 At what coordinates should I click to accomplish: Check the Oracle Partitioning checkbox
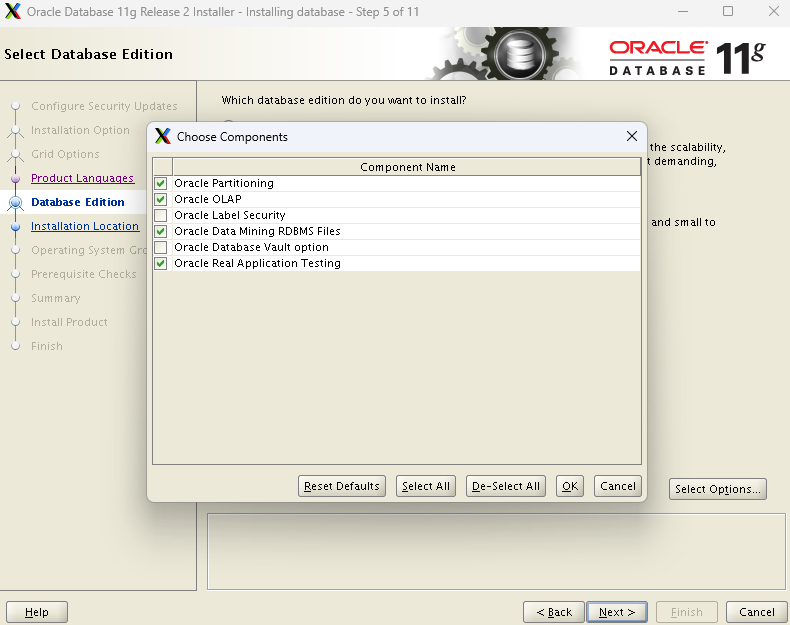click(x=161, y=183)
